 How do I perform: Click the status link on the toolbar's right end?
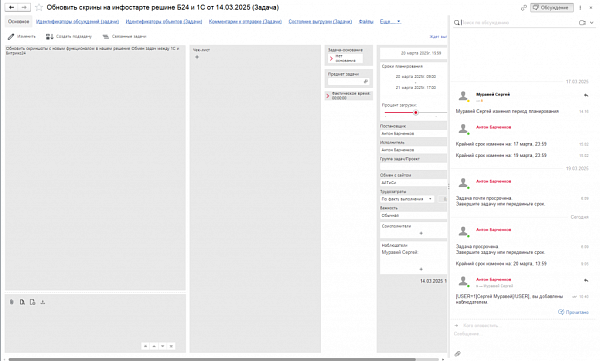click(x=438, y=37)
